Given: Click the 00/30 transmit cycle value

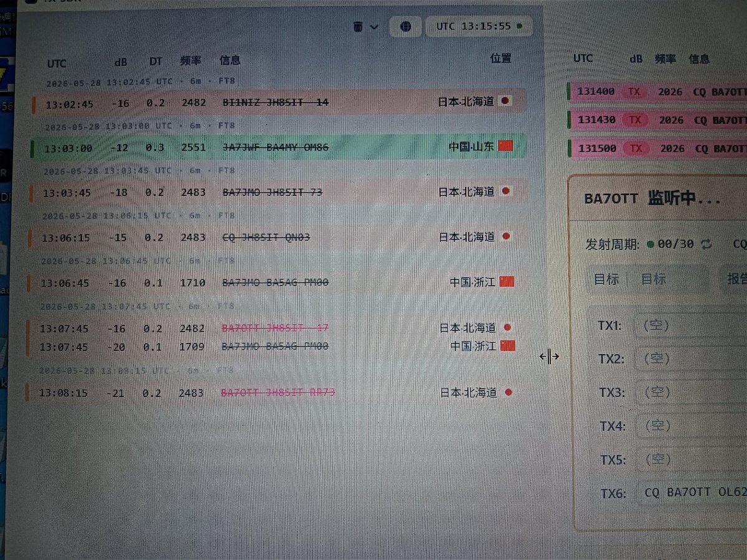Looking at the screenshot, I should click(x=675, y=244).
